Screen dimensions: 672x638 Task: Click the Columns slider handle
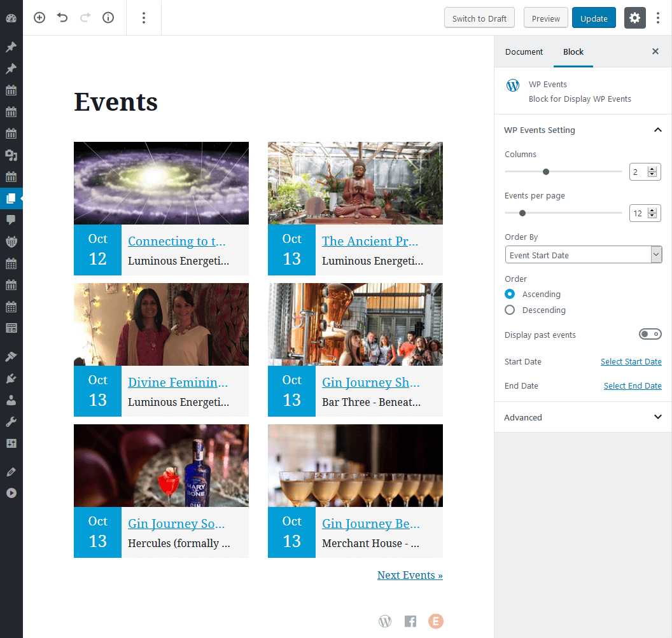coord(545,172)
